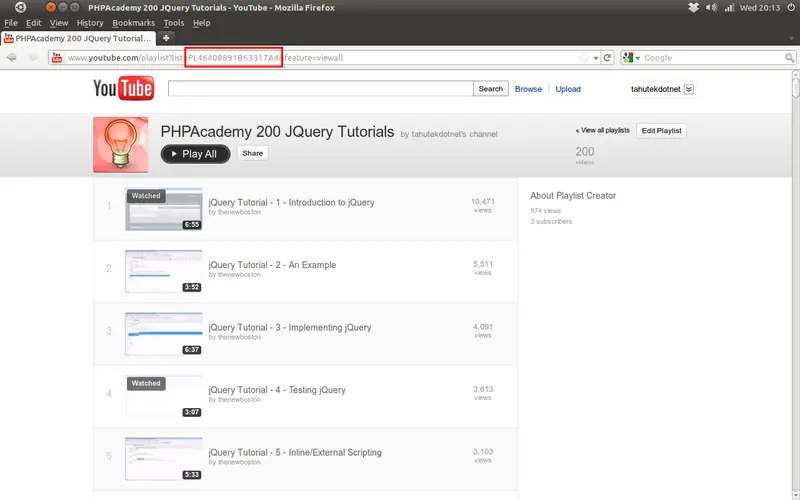Open the Dropbox indicator in system tray
This screenshot has width=800, height=500.
tap(693, 8)
